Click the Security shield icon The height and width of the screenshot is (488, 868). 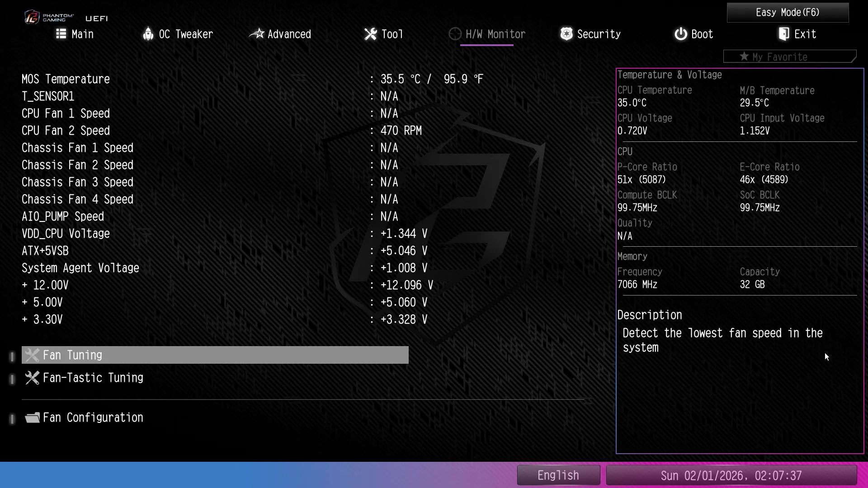[566, 34]
